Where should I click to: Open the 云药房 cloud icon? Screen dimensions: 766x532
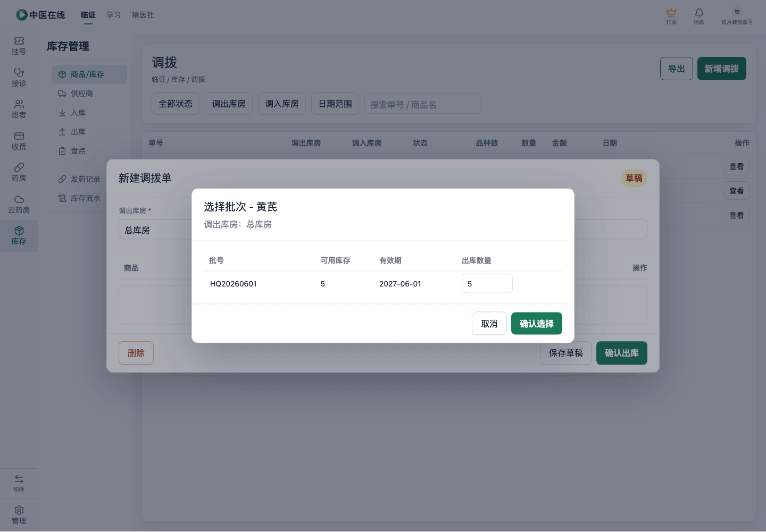pyautogui.click(x=19, y=205)
